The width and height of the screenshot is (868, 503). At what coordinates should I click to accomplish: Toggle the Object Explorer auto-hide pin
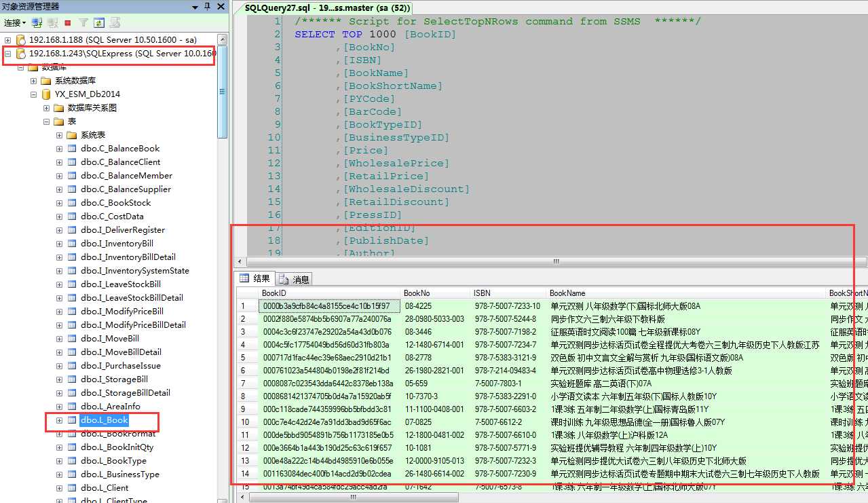[x=207, y=6]
